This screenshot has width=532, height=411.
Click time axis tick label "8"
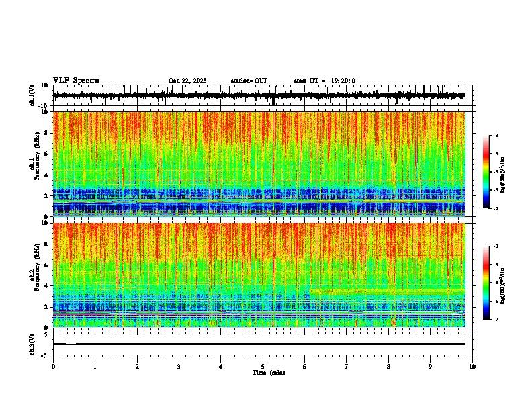click(388, 367)
